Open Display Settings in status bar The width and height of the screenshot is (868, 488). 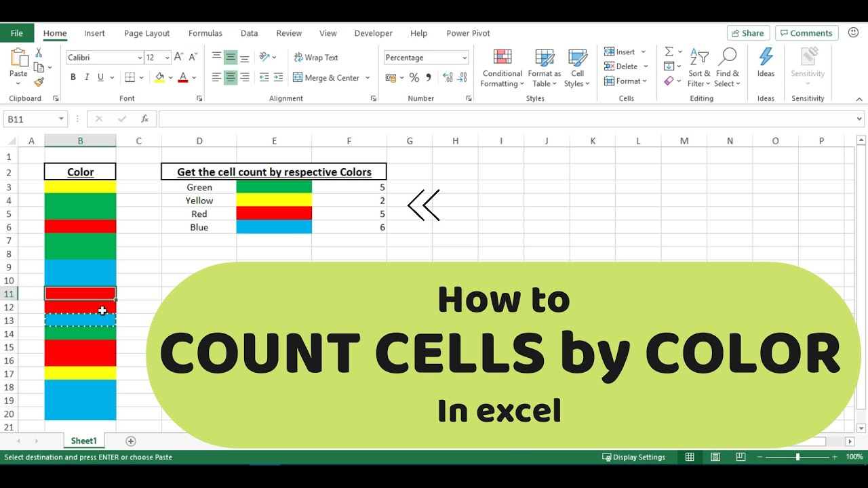click(633, 457)
